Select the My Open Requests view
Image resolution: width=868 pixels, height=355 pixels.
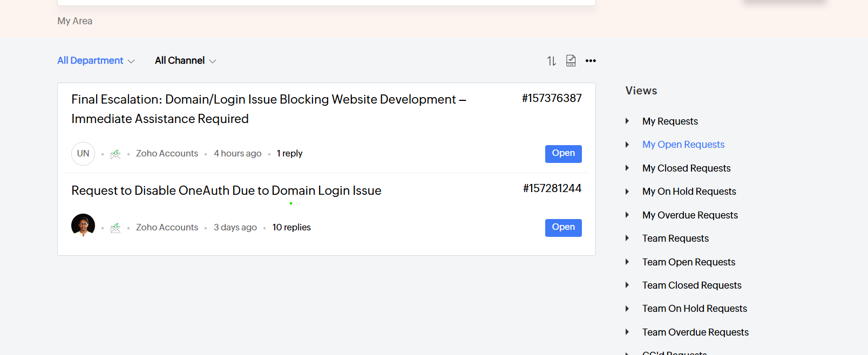683,145
